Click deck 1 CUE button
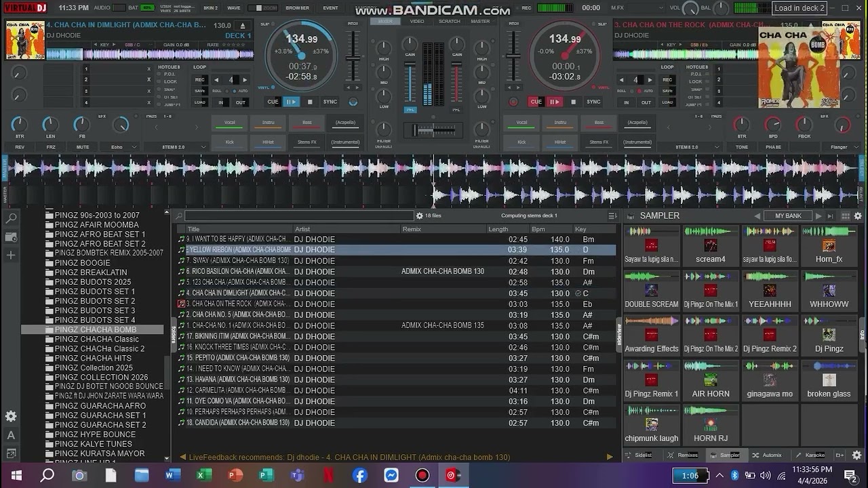The height and width of the screenshot is (488, 868). pos(273,102)
